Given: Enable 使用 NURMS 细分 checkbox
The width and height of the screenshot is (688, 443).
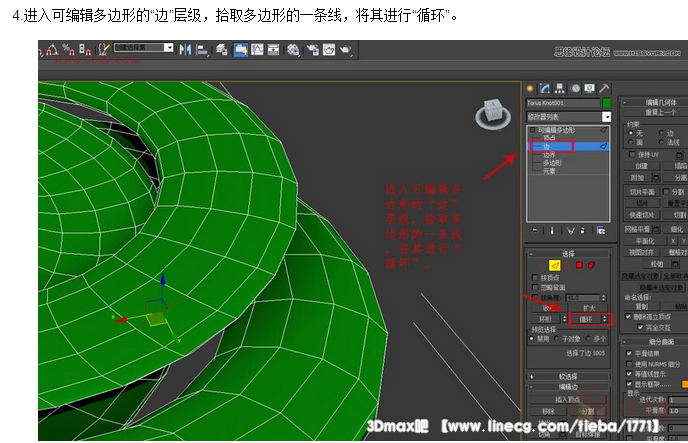Looking at the screenshot, I should (629, 364).
